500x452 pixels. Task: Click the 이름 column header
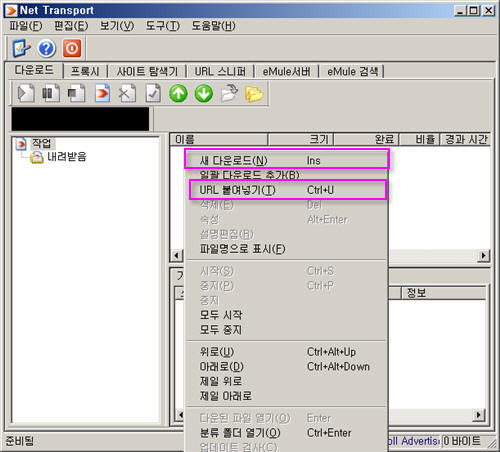click(219, 139)
